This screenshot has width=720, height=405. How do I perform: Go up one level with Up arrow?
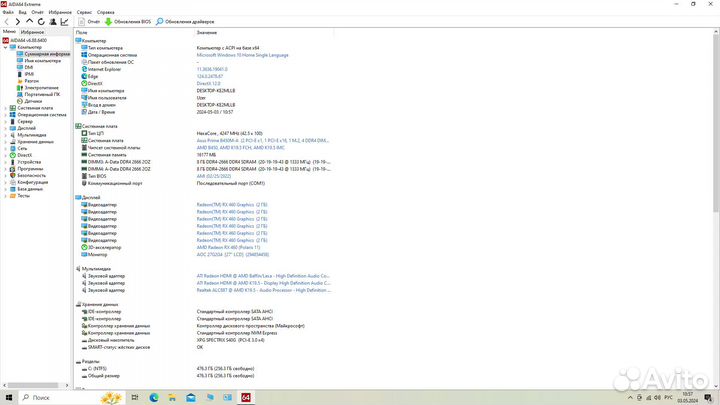click(x=29, y=21)
